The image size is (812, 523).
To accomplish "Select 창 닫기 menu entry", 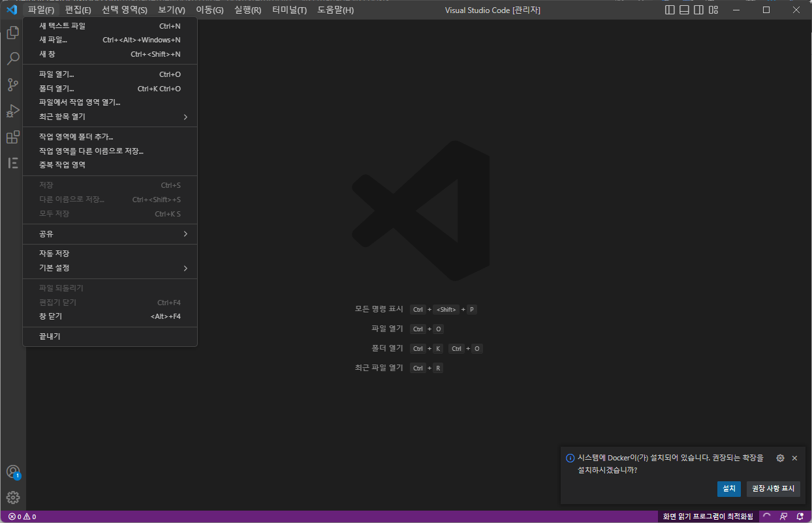I will 110,316.
